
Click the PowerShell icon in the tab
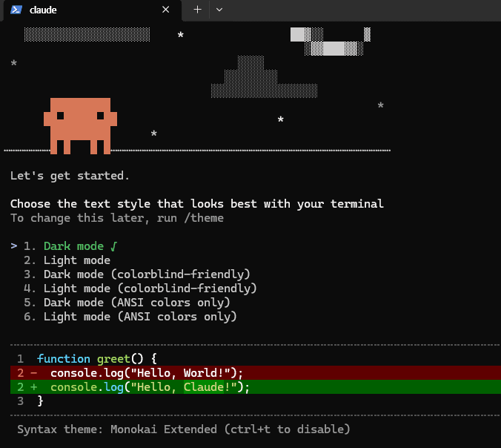16,10
